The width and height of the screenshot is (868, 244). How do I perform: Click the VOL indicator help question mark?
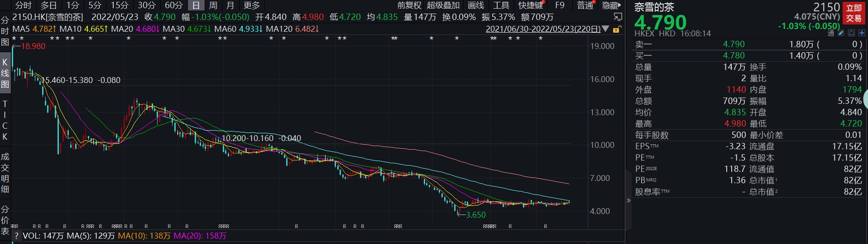tap(16, 236)
